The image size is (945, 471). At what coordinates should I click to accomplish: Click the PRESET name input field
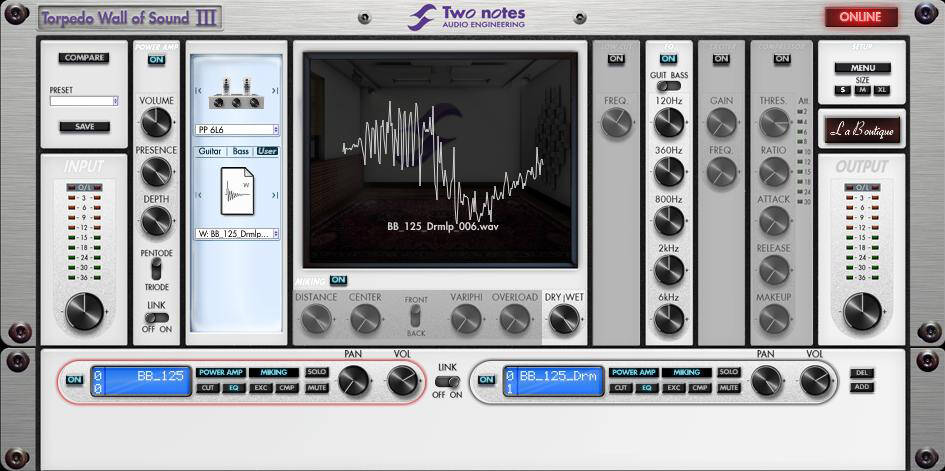(81, 101)
